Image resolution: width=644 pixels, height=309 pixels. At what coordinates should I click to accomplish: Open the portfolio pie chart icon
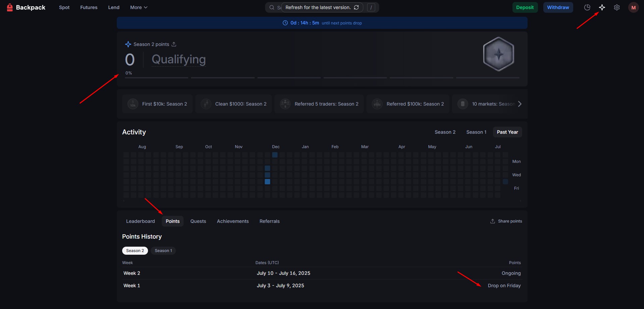pos(587,7)
